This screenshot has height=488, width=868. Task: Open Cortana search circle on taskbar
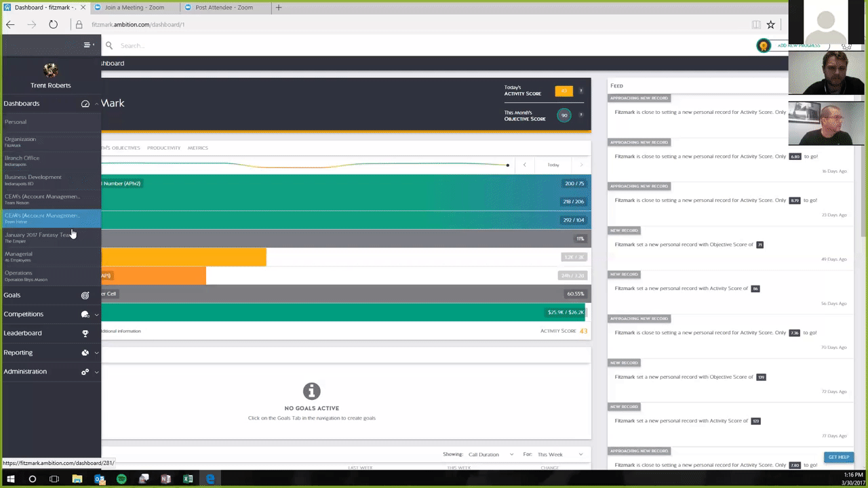32,479
